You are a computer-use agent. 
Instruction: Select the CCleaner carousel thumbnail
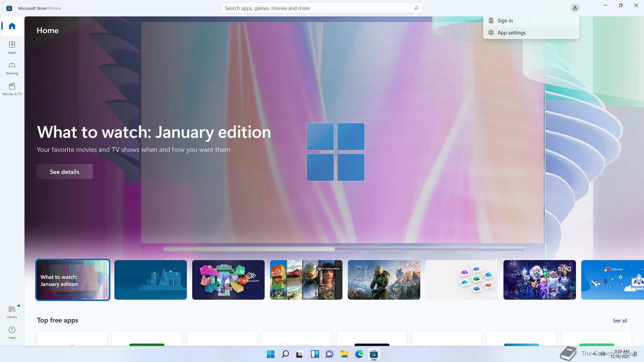coord(612,280)
